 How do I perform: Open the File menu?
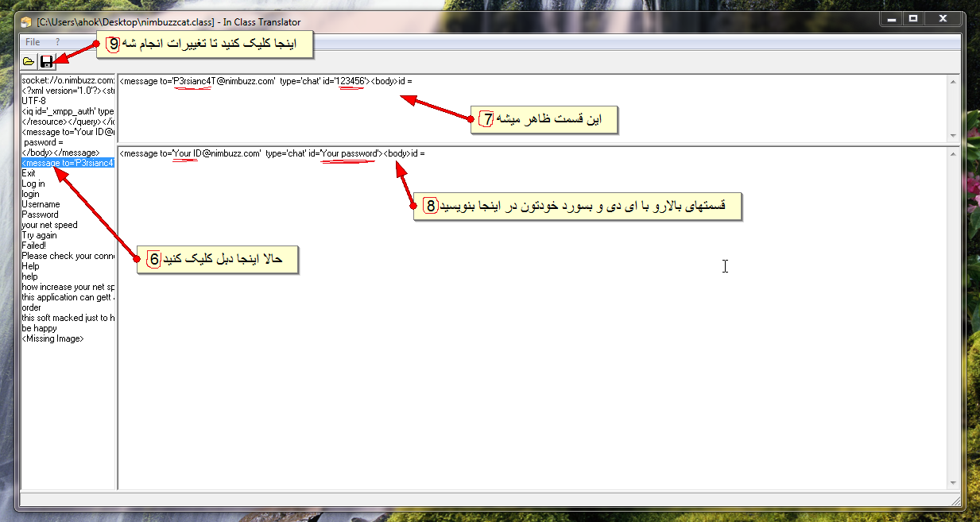tap(33, 41)
